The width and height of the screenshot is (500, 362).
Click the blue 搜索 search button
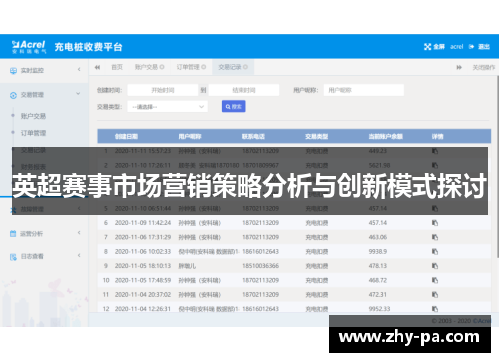click(234, 107)
